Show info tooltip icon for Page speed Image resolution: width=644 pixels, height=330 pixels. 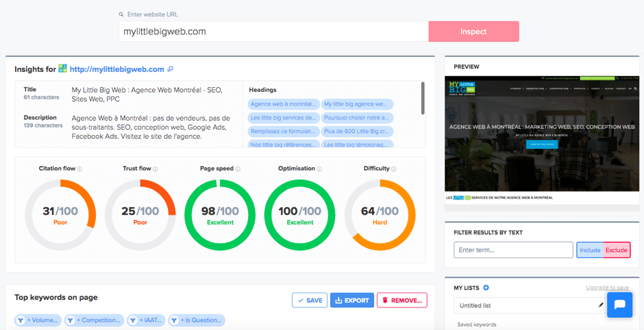238,169
